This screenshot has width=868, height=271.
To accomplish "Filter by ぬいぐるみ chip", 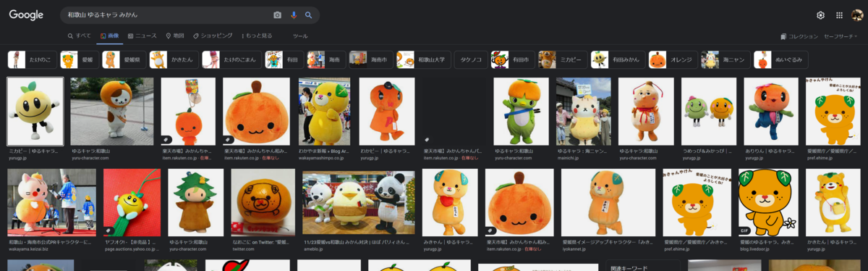I will tap(780, 59).
